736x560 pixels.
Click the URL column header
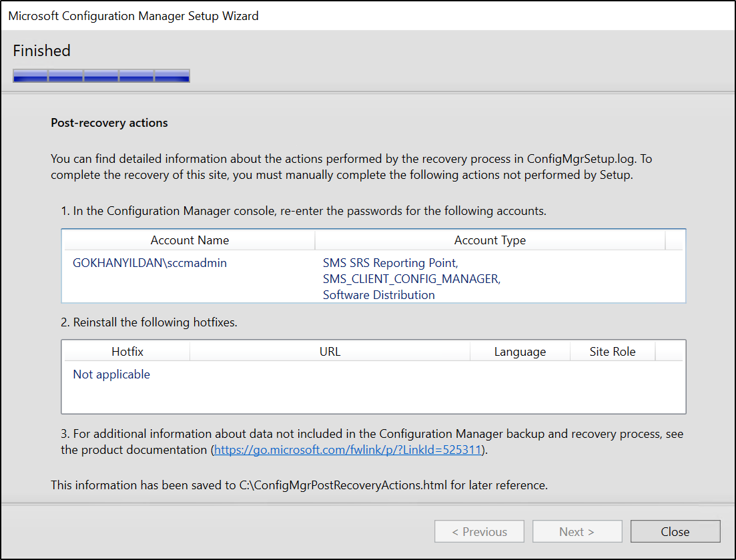(x=330, y=352)
